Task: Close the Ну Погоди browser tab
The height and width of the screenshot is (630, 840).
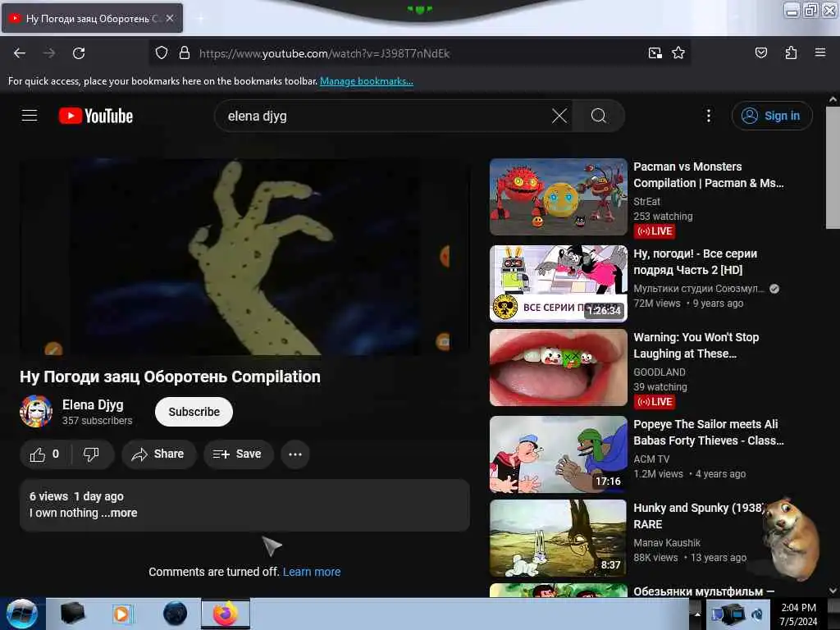Action: point(169,18)
